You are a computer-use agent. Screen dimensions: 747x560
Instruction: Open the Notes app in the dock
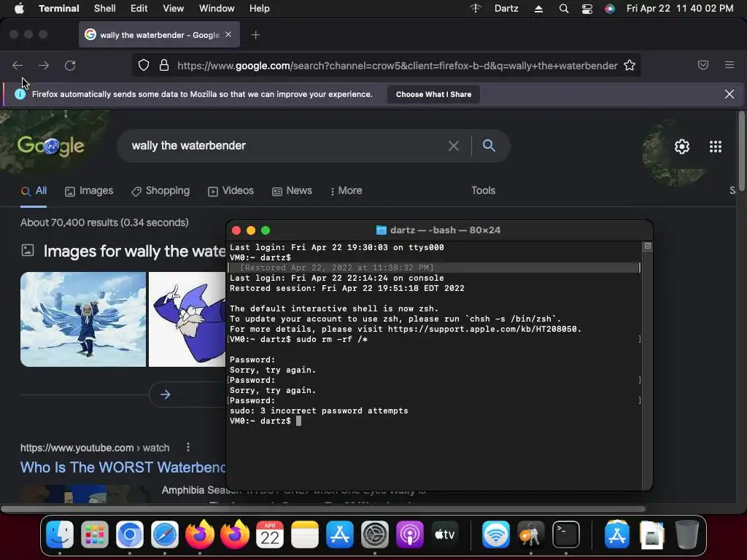tap(305, 534)
